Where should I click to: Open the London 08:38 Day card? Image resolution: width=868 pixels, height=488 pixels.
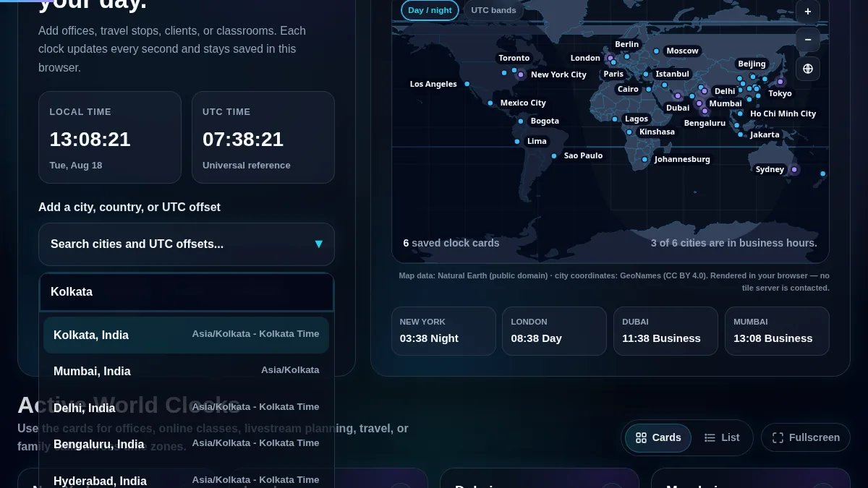point(555,331)
